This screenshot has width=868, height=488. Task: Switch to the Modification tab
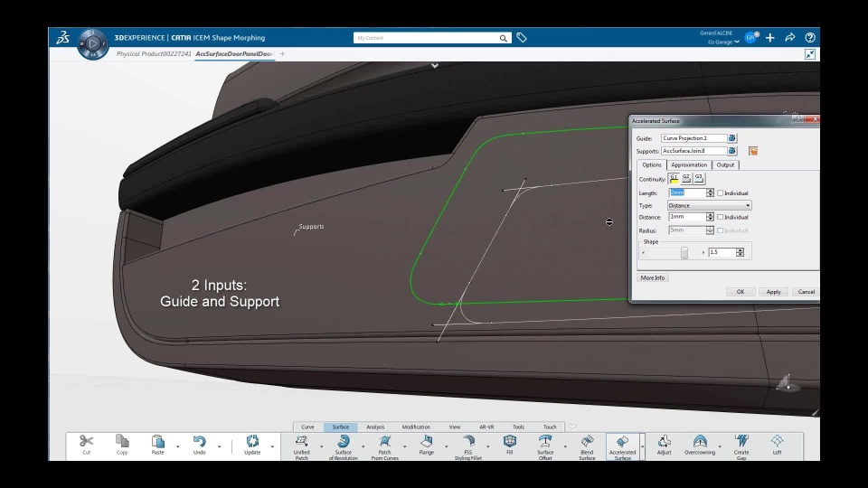coord(416,427)
